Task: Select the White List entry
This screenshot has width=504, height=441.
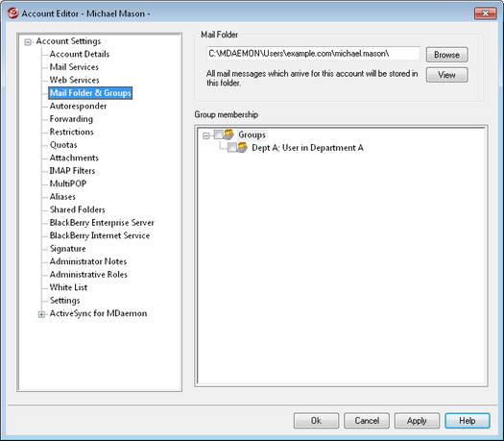Action: pos(68,287)
